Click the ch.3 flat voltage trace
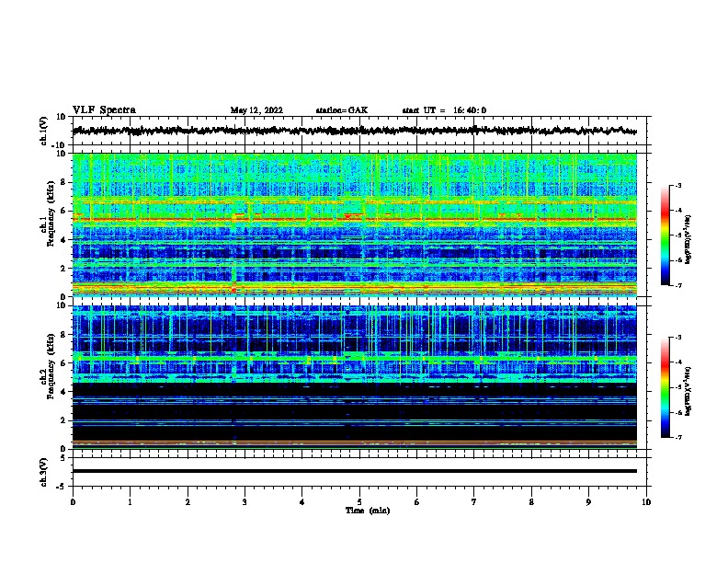This screenshot has width=728, height=563. click(354, 471)
